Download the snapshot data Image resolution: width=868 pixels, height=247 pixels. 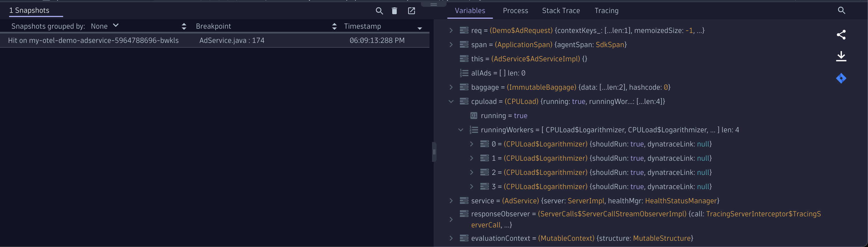pos(841,56)
